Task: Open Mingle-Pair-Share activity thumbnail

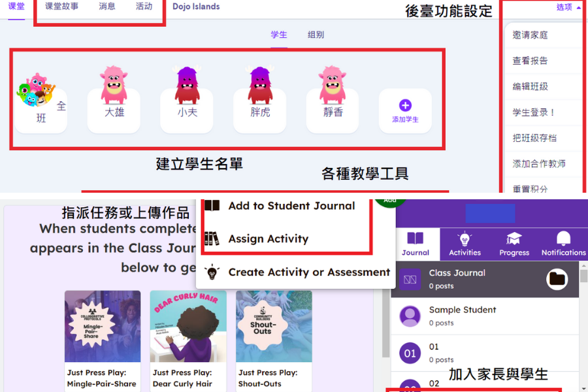Action: click(x=103, y=326)
